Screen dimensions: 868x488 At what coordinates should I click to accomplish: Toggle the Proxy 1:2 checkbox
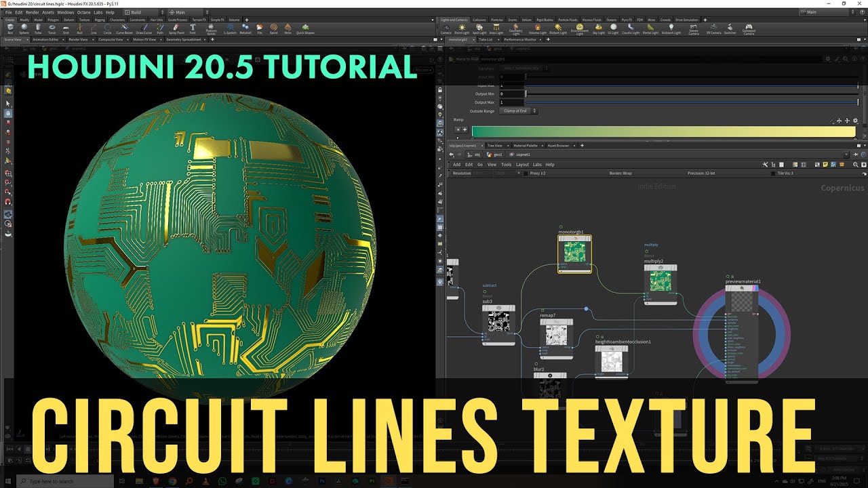click(x=526, y=174)
